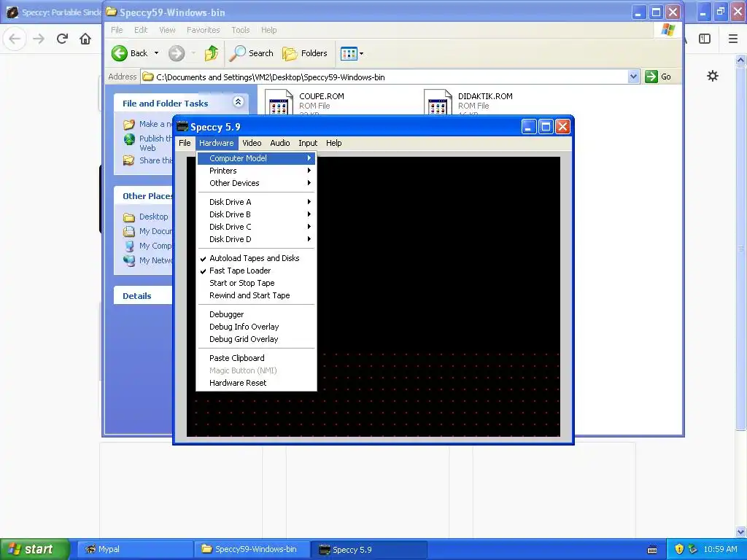Open Speccy File menu
The width and height of the screenshot is (747, 560).
tap(185, 143)
